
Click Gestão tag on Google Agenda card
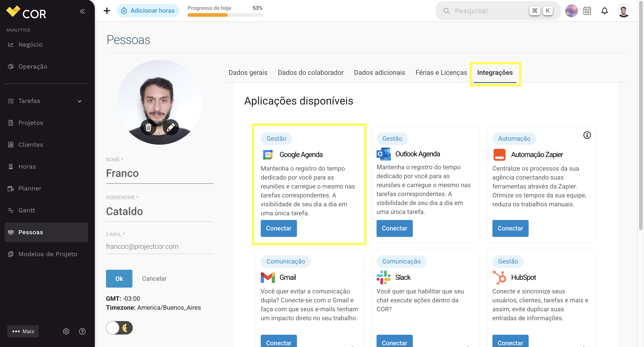click(x=276, y=138)
